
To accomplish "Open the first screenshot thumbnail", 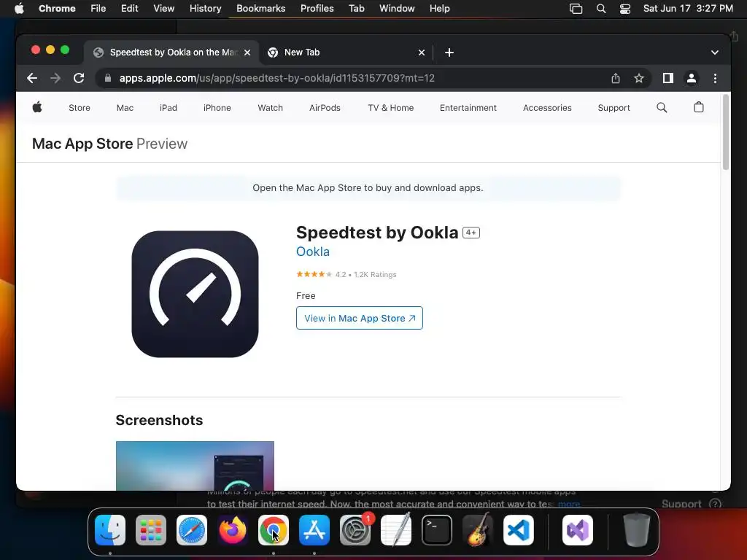I will tap(195, 466).
